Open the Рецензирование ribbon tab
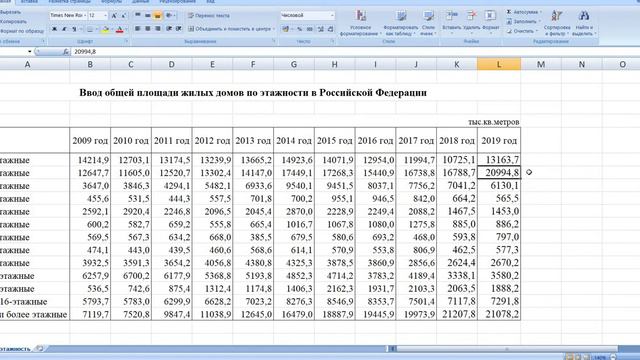640x360 pixels. (178, 2)
